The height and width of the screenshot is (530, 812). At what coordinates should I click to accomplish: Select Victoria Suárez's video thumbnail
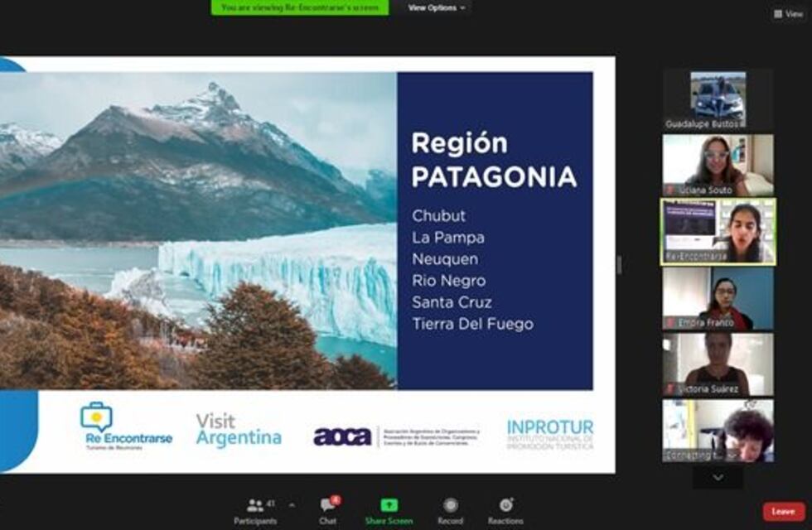pos(718,364)
